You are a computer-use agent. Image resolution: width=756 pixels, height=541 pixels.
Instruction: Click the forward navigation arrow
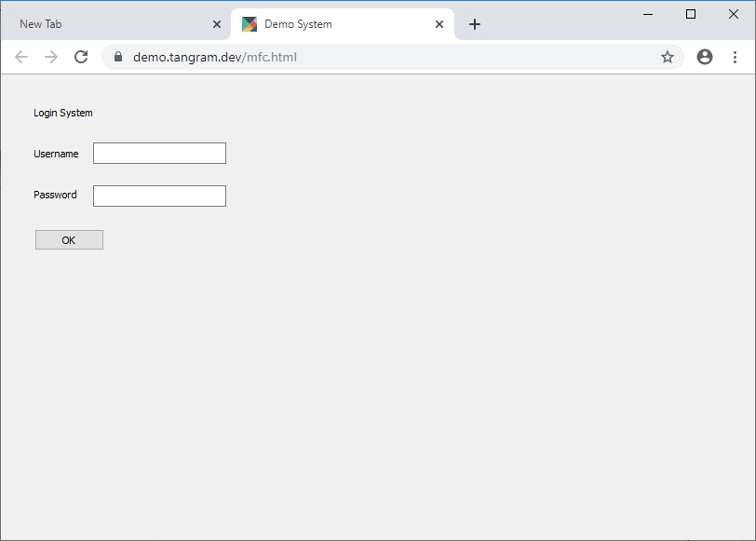pyautogui.click(x=51, y=57)
